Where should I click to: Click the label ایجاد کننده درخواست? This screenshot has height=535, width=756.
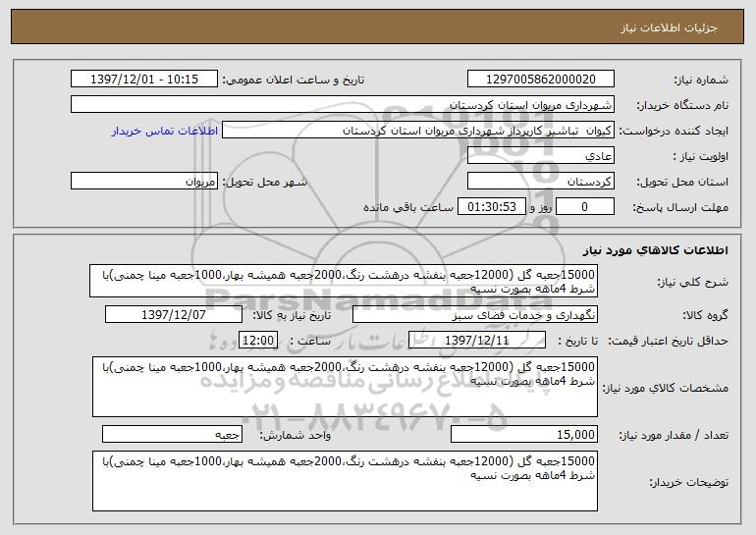tap(674, 131)
